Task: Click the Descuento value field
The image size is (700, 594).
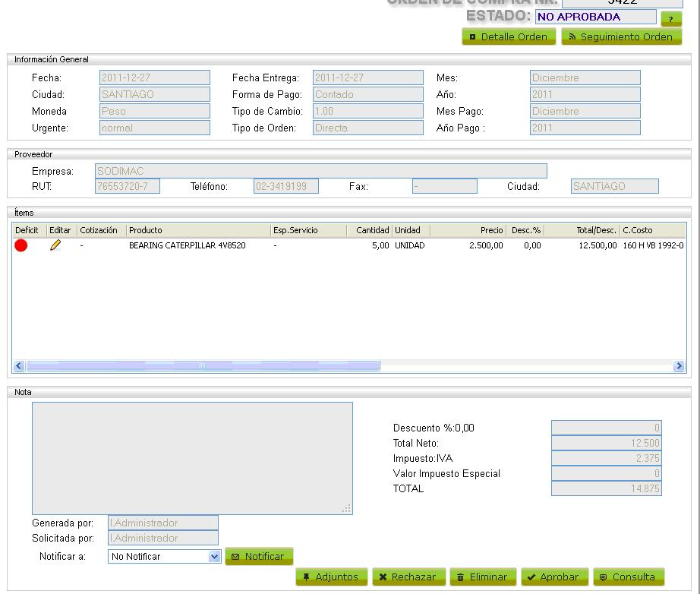Action: [x=607, y=428]
